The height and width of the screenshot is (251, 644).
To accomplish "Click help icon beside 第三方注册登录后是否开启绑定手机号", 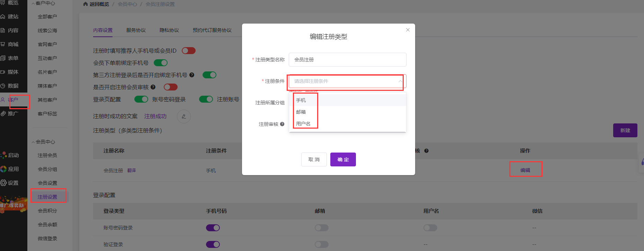I will pos(192,75).
